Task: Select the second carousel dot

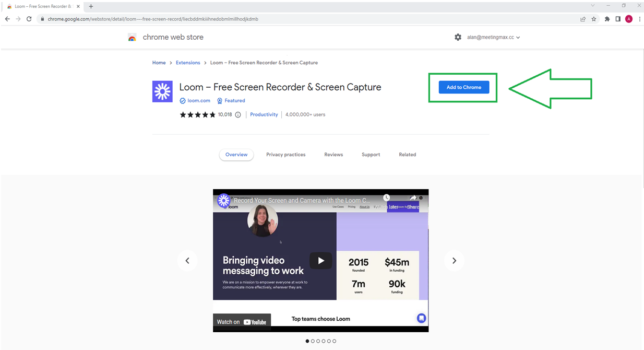Action: [x=313, y=341]
